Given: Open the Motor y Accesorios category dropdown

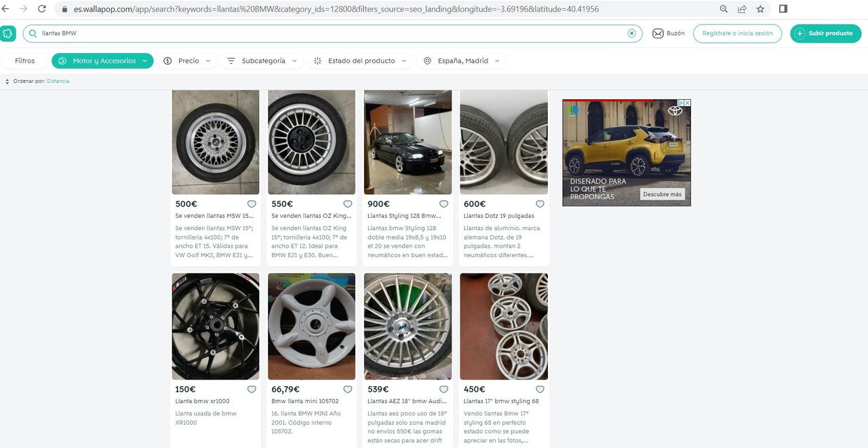Looking at the screenshot, I should [102, 61].
